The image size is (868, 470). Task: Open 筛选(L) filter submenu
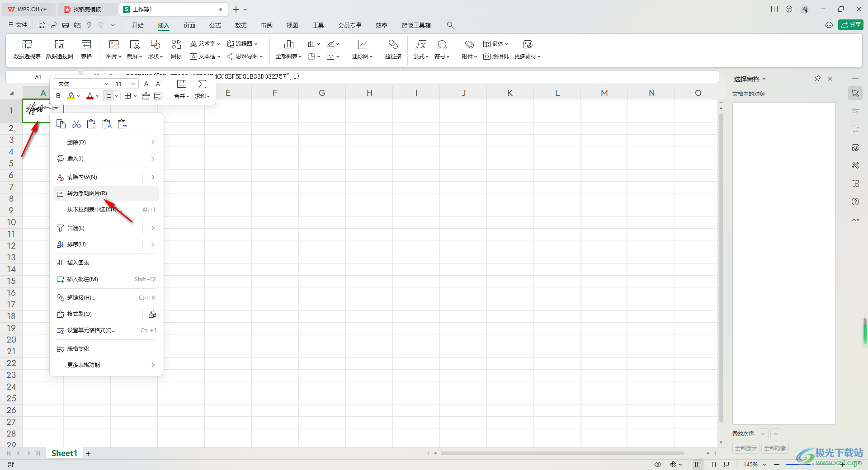pyautogui.click(x=106, y=228)
